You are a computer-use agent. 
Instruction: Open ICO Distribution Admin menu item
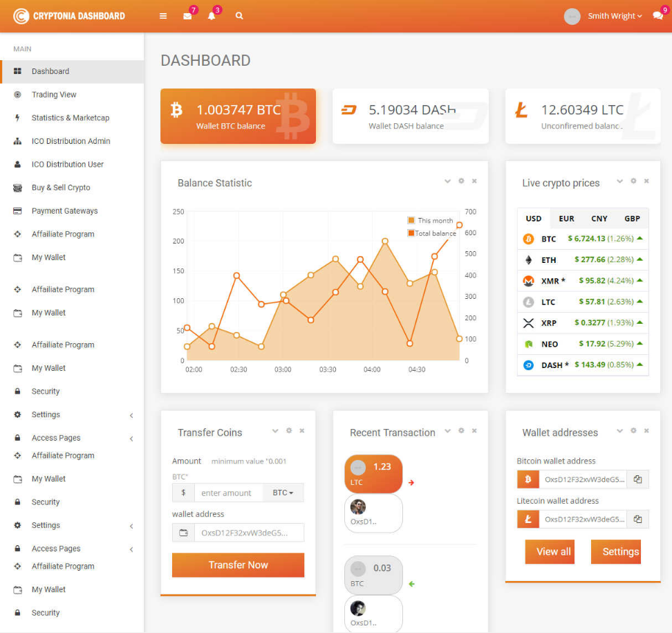pyautogui.click(x=72, y=140)
